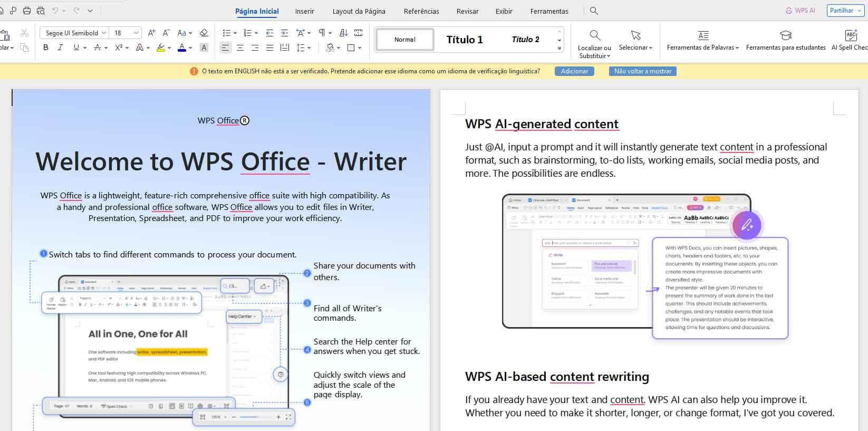Click the Cut scissors icon

pos(24,33)
